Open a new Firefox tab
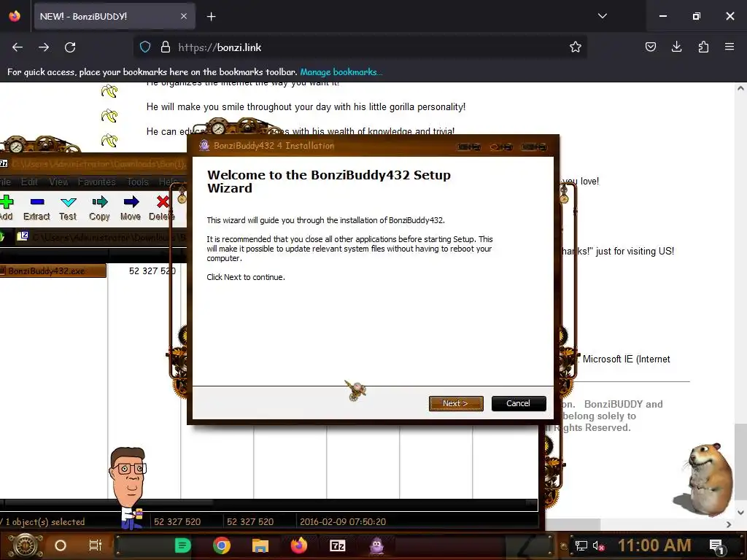Viewport: 747px width, 560px height. tap(212, 17)
